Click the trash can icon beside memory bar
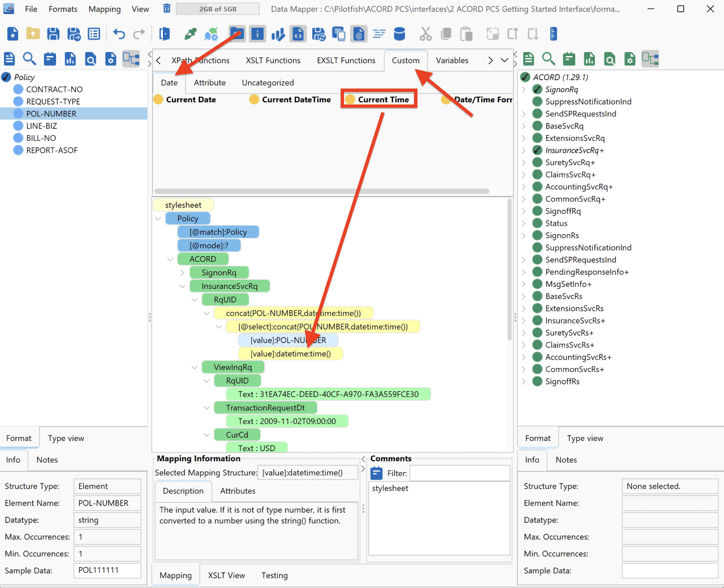This screenshot has height=588, width=724. tap(167, 8)
